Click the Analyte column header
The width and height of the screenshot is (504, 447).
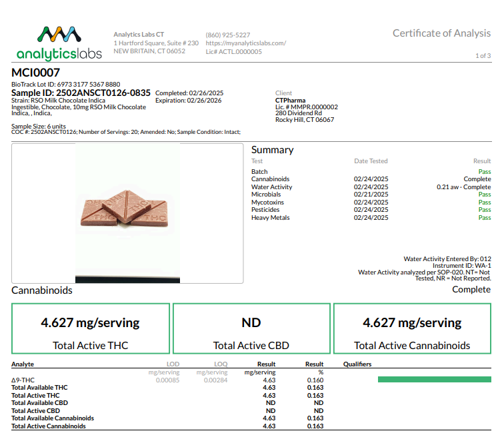(x=23, y=364)
